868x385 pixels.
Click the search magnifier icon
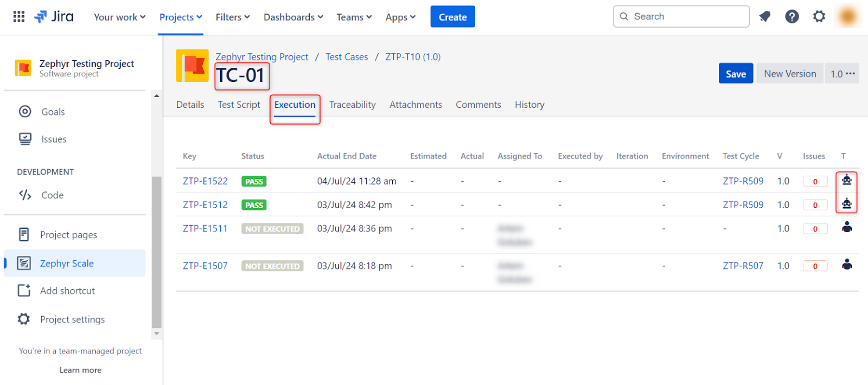[x=624, y=16]
